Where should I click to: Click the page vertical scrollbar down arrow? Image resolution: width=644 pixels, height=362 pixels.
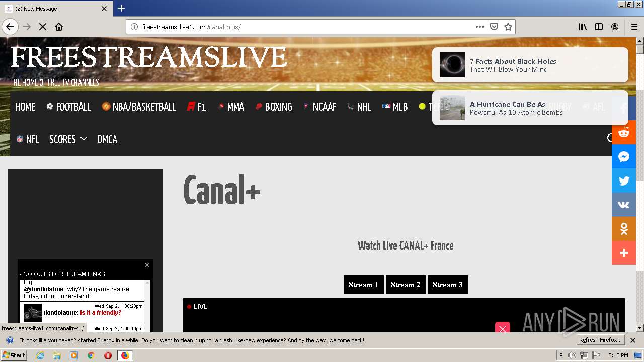click(639, 328)
